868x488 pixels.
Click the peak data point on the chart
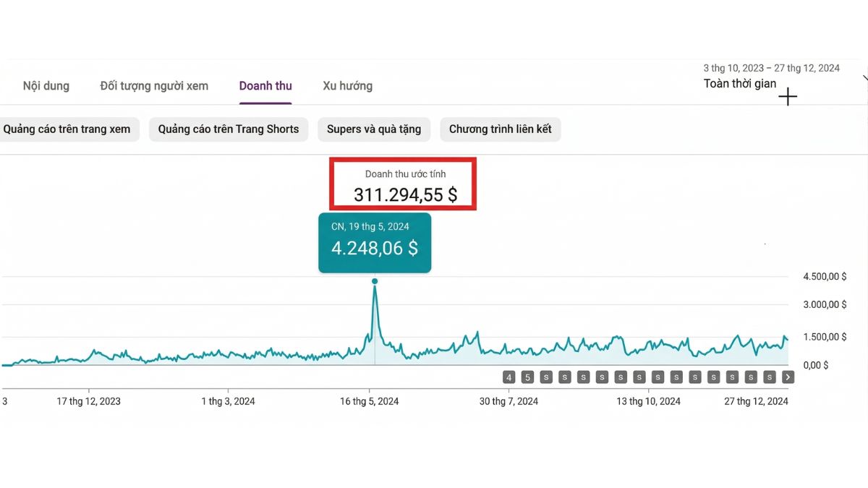coord(375,281)
